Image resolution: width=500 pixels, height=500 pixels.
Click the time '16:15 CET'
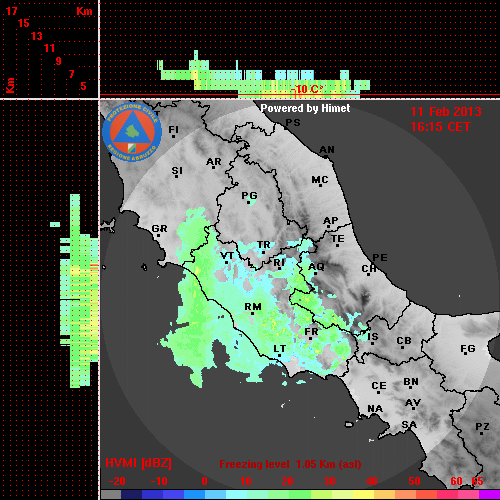[x=440, y=127]
